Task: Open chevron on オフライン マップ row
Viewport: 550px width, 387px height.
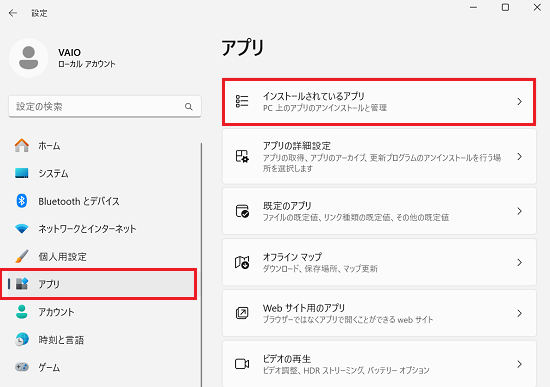Action: click(x=519, y=262)
